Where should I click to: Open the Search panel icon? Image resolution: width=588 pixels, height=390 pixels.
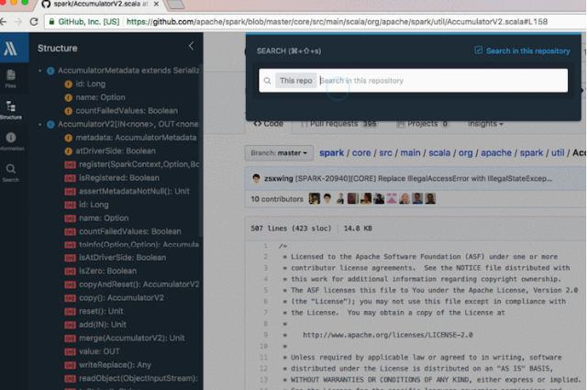point(10,173)
